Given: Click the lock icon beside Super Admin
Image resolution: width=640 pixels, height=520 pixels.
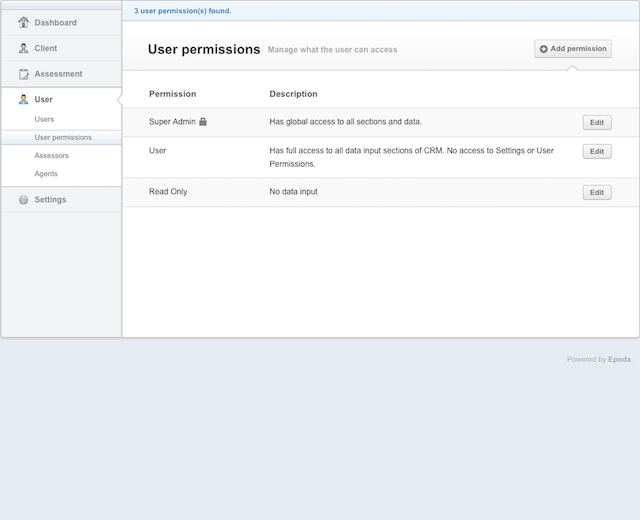Looking at the screenshot, I should coord(203,122).
